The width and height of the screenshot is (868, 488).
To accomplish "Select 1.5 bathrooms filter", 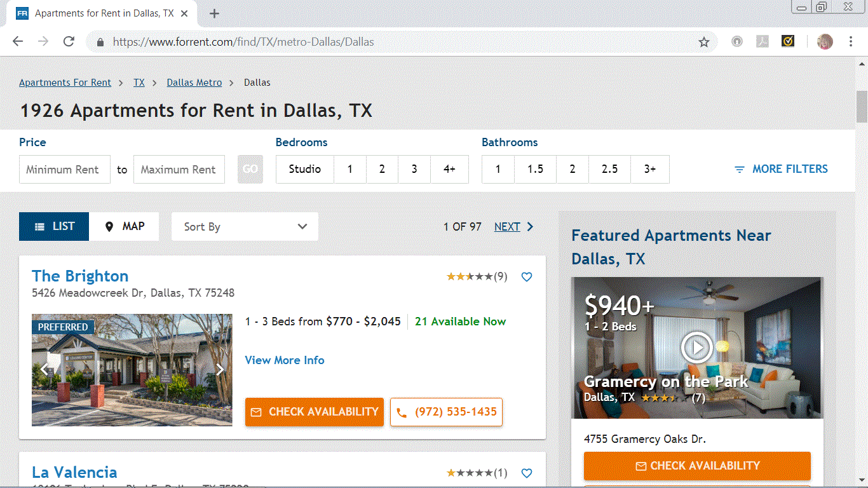I will pos(535,169).
